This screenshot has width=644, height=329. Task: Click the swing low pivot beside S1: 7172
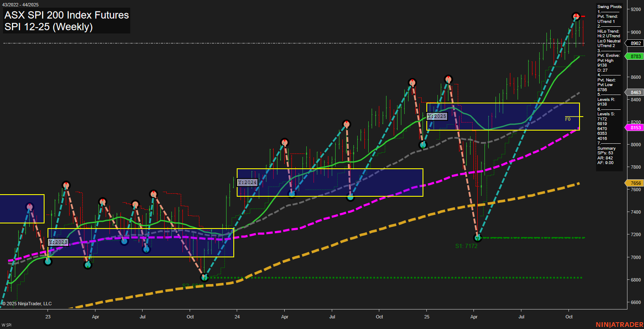tap(478, 237)
